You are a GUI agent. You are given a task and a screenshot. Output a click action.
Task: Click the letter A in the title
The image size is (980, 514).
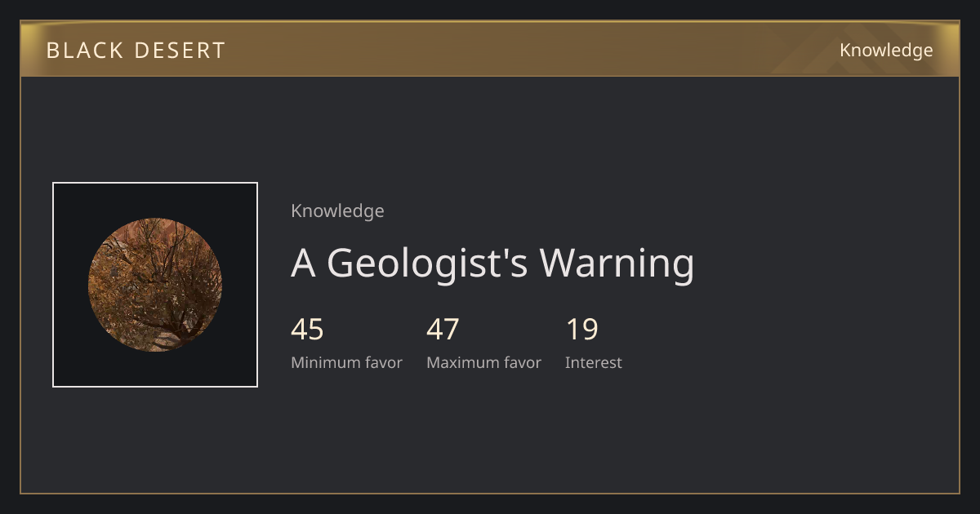[x=303, y=263]
